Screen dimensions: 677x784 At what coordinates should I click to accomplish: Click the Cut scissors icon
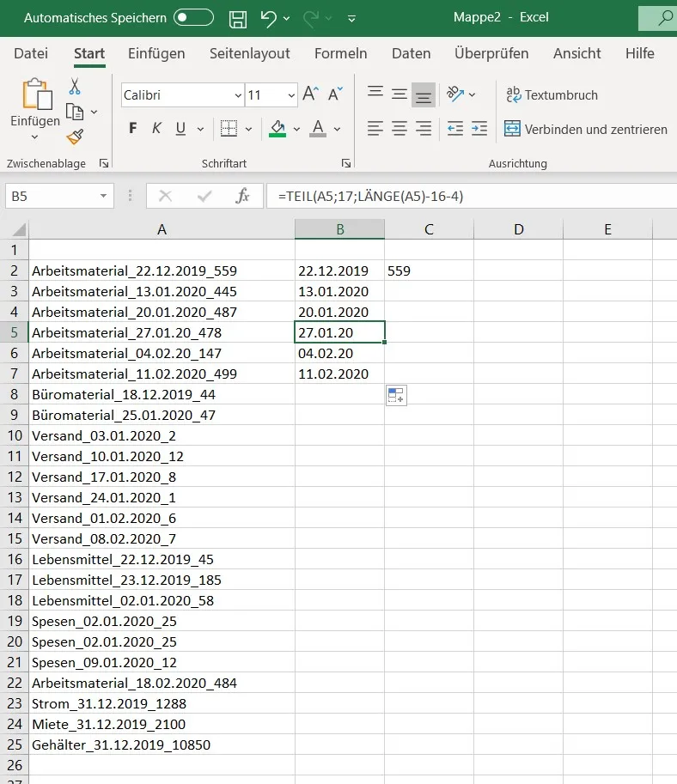75,87
